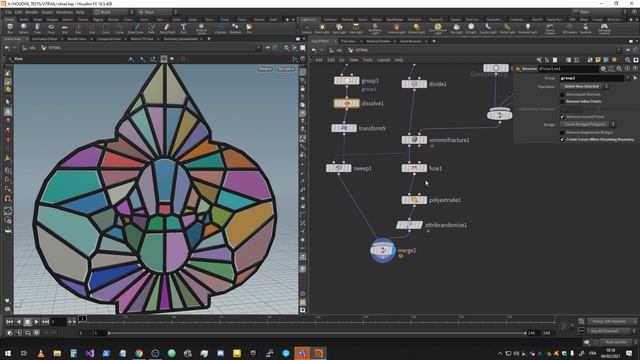Open the Build desktop dropdown
The image size is (640, 360).
pyautogui.click(x=114, y=12)
